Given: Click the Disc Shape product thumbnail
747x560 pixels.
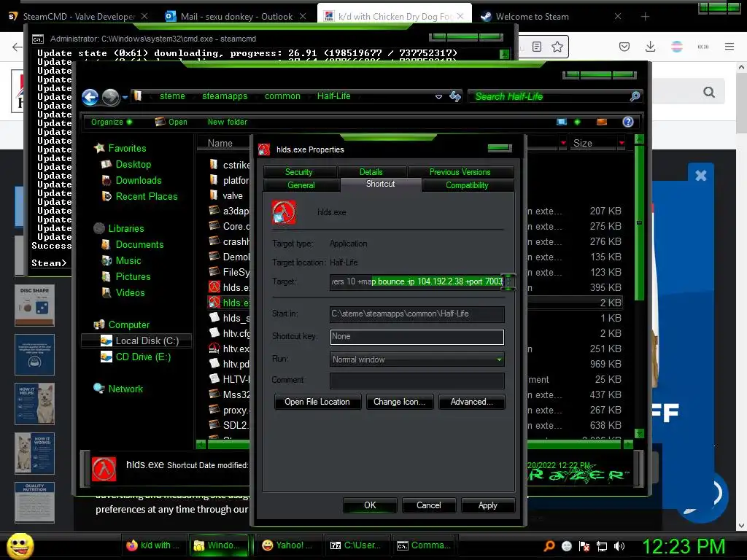Looking at the screenshot, I should (34, 306).
